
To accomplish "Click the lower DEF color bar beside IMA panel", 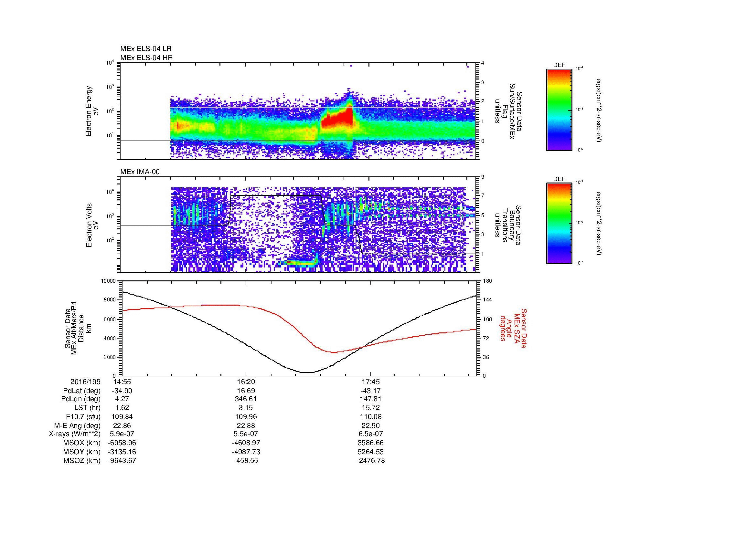I will (559, 224).
